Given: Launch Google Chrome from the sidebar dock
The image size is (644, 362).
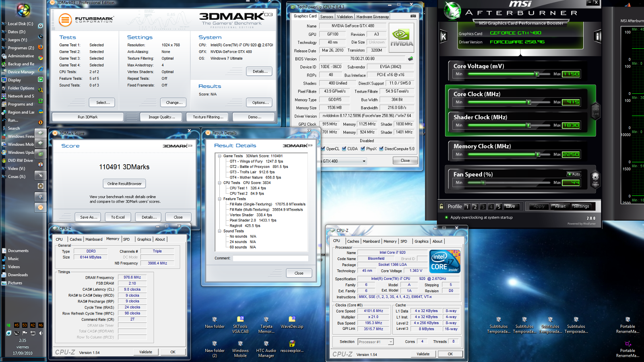Looking at the screenshot, I should tap(40, 58).
